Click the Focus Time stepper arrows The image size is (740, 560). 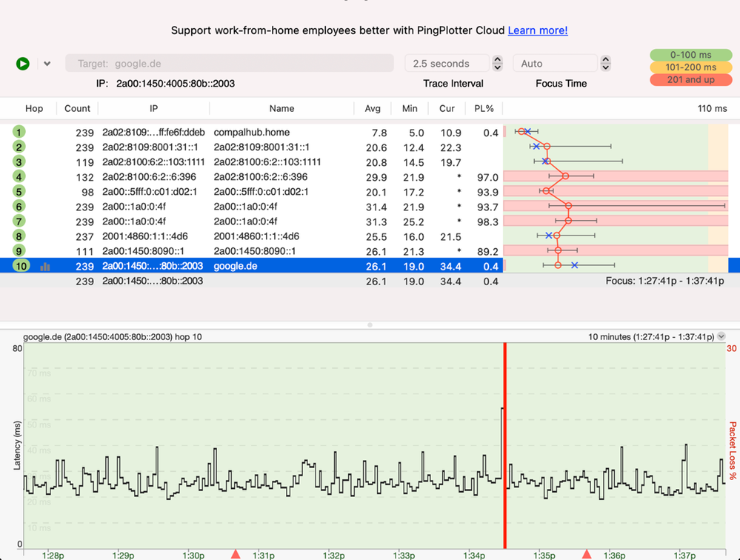point(605,63)
